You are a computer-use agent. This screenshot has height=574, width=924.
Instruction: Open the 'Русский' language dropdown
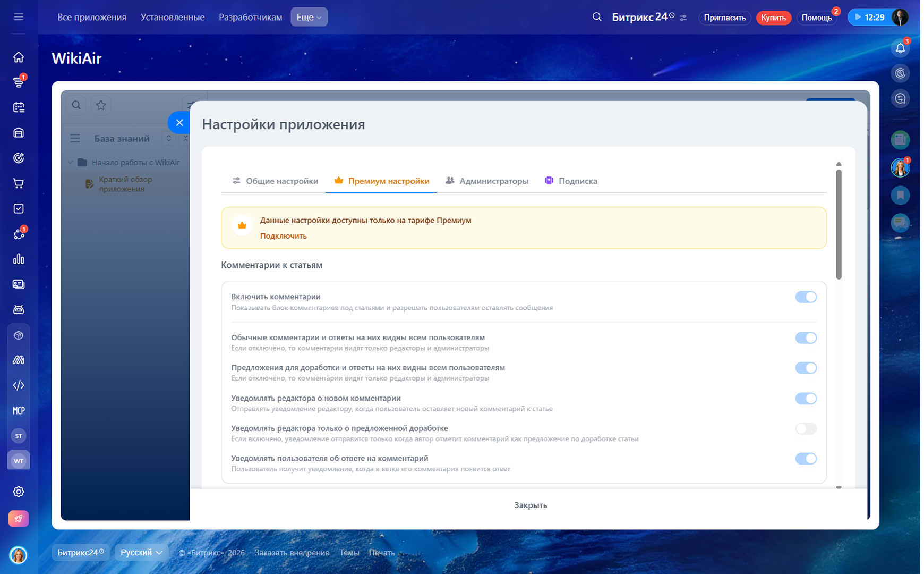tap(141, 553)
